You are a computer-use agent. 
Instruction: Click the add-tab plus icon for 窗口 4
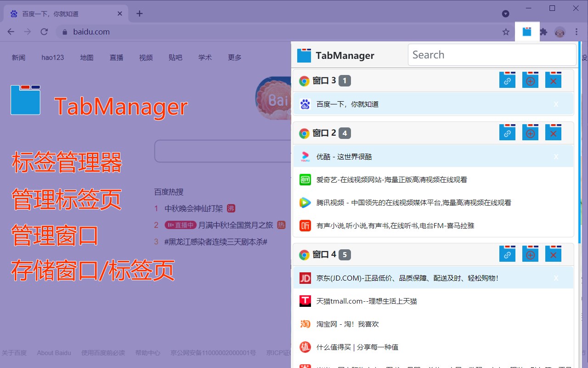coord(530,254)
